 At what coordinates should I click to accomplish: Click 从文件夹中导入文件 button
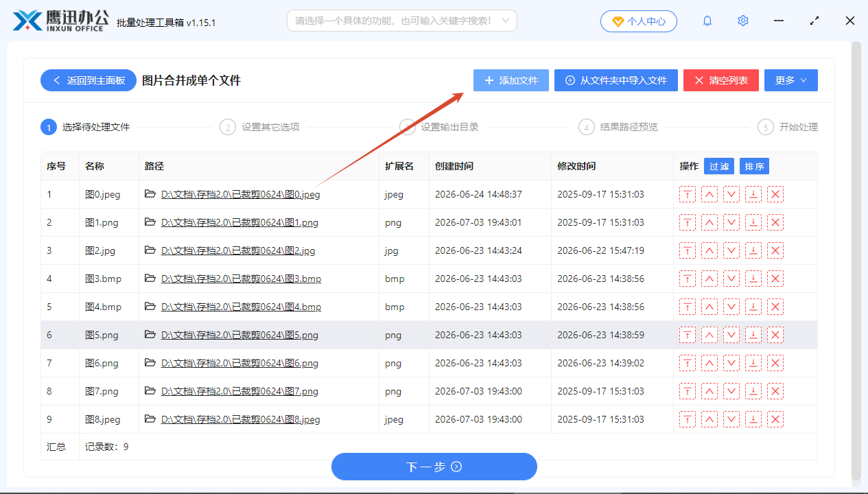pyautogui.click(x=616, y=80)
